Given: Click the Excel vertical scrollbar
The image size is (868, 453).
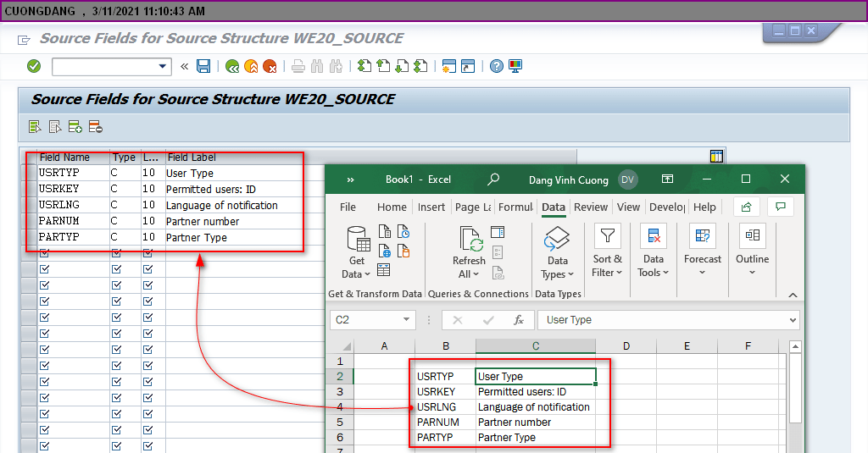Looking at the screenshot, I should [795, 389].
